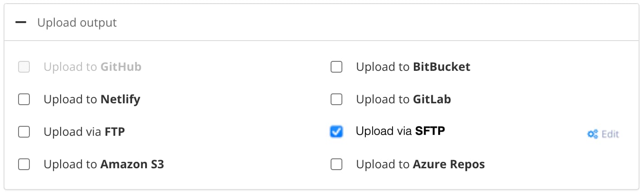This screenshot has width=644, height=194.
Task: Turn on the Upload to GitLab checkbox
Action: (x=336, y=99)
